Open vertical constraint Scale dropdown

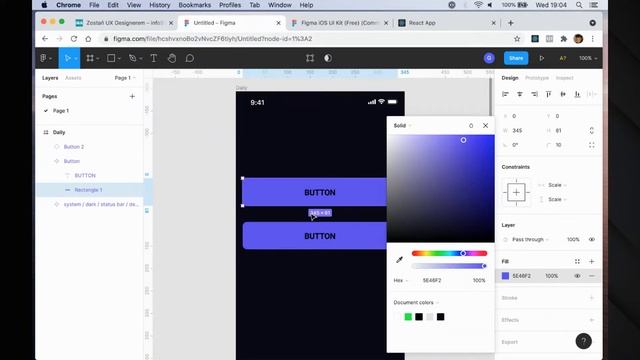(557, 200)
